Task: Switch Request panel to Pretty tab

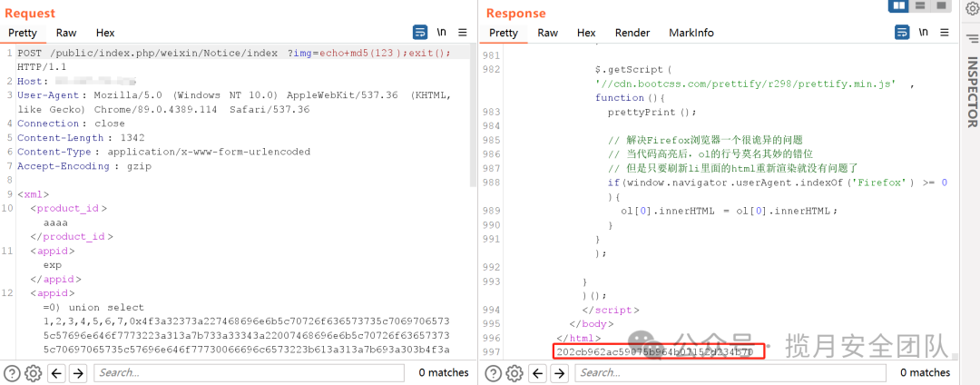Action: coord(23,33)
